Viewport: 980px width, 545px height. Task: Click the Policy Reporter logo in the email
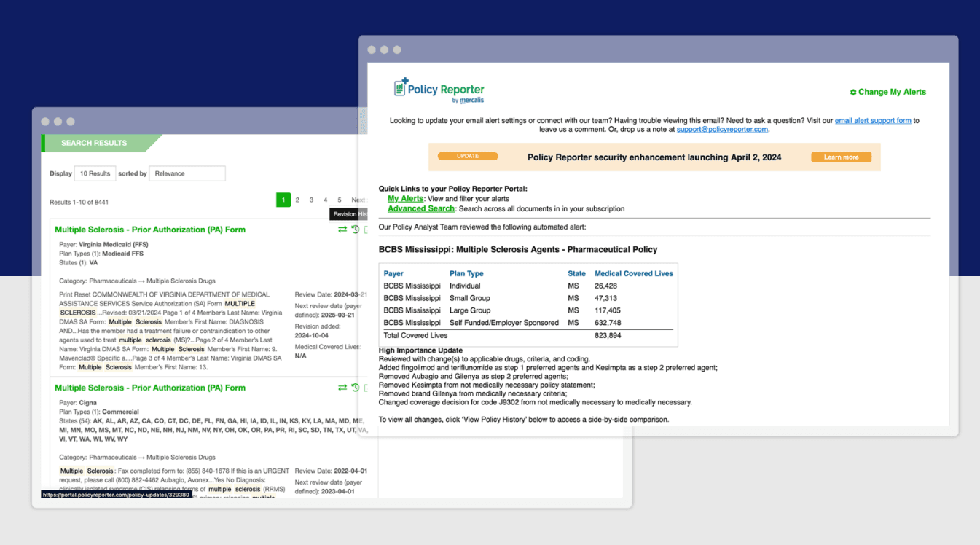[439, 90]
